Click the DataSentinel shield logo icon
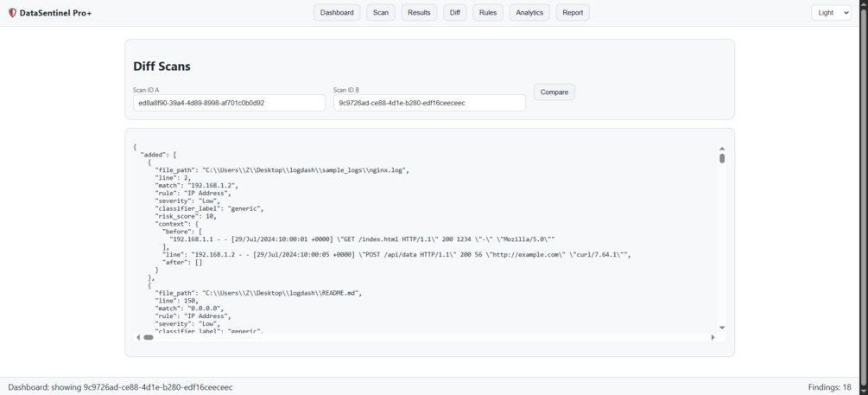This screenshot has width=868, height=395. point(12,13)
